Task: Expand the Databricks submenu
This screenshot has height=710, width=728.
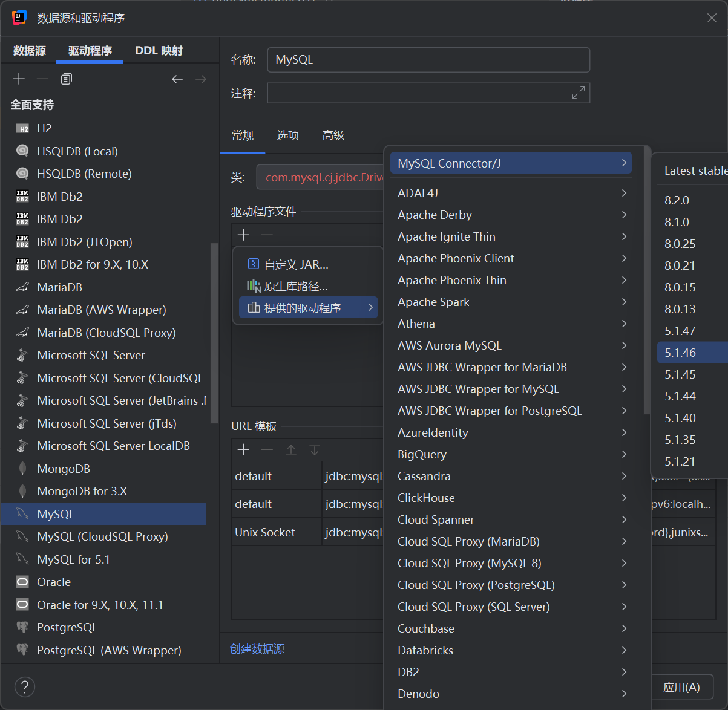Action: (x=511, y=650)
